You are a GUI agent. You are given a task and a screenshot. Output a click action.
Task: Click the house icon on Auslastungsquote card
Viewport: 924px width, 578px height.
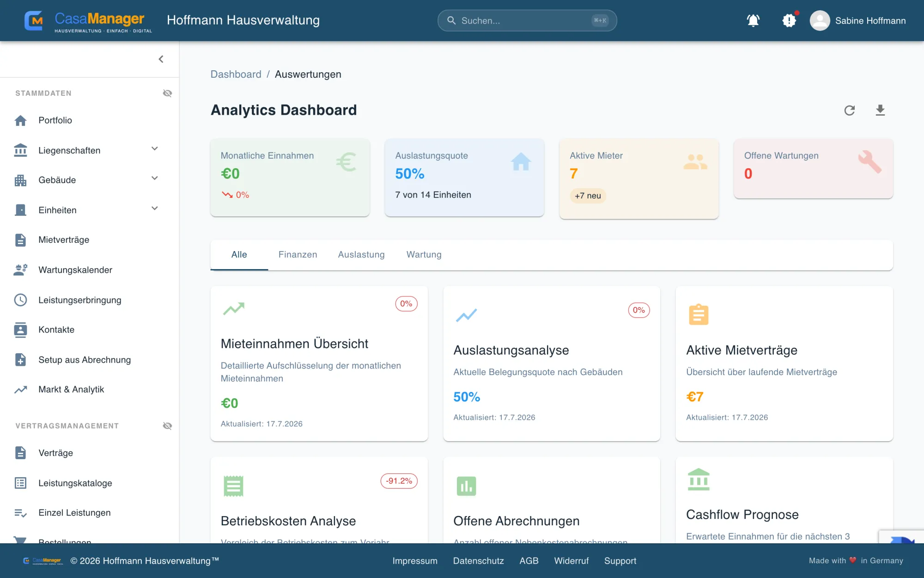pos(521,162)
